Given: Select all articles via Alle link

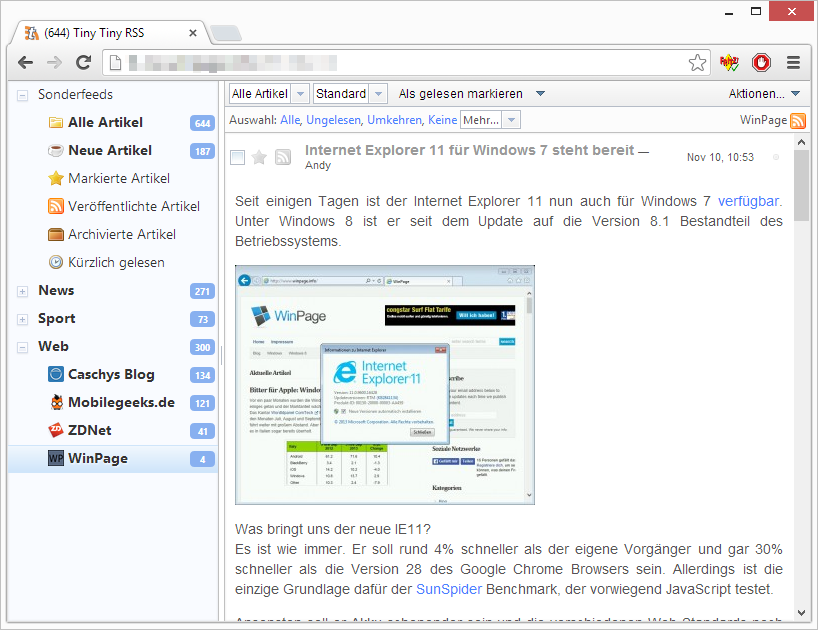Looking at the screenshot, I should pyautogui.click(x=290, y=120).
